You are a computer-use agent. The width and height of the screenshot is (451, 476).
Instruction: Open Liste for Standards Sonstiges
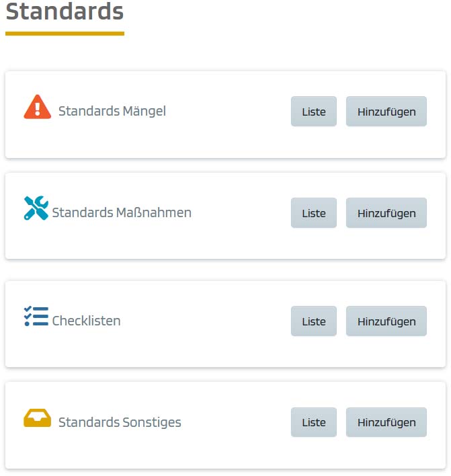(x=313, y=423)
